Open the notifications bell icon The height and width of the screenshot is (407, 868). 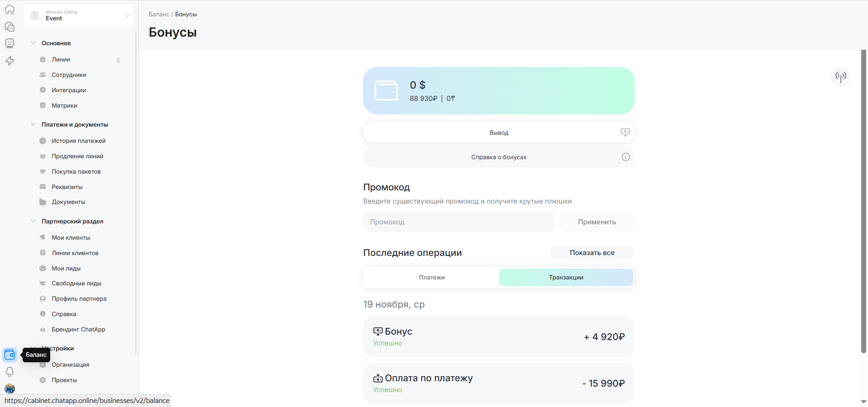click(x=9, y=372)
